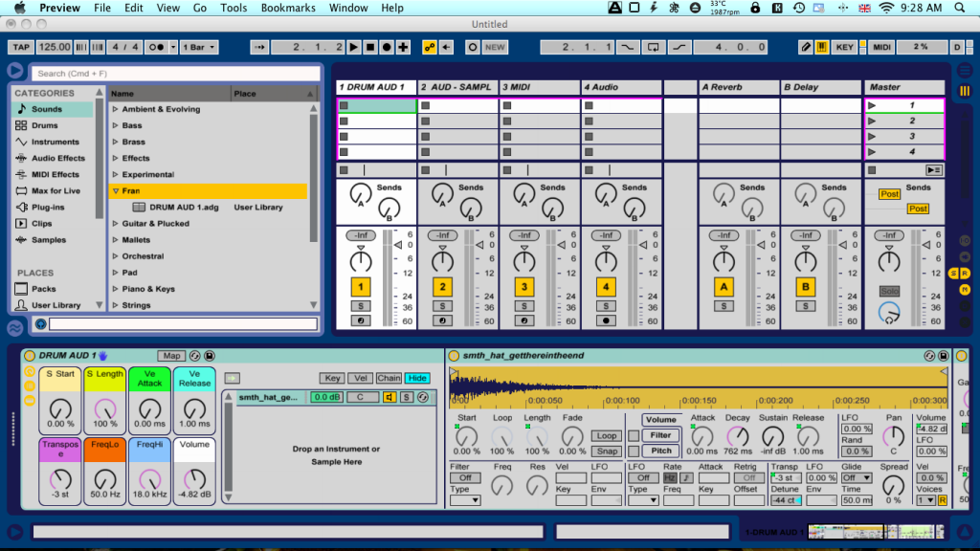
Task: Open the Tools menu
Action: pyautogui.click(x=234, y=8)
